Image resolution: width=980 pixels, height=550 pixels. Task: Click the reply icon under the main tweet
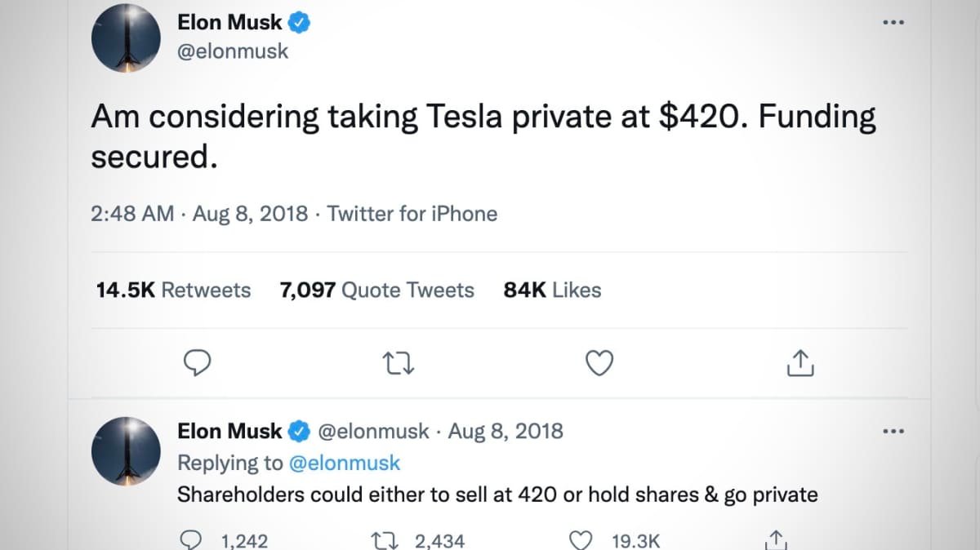click(x=197, y=364)
